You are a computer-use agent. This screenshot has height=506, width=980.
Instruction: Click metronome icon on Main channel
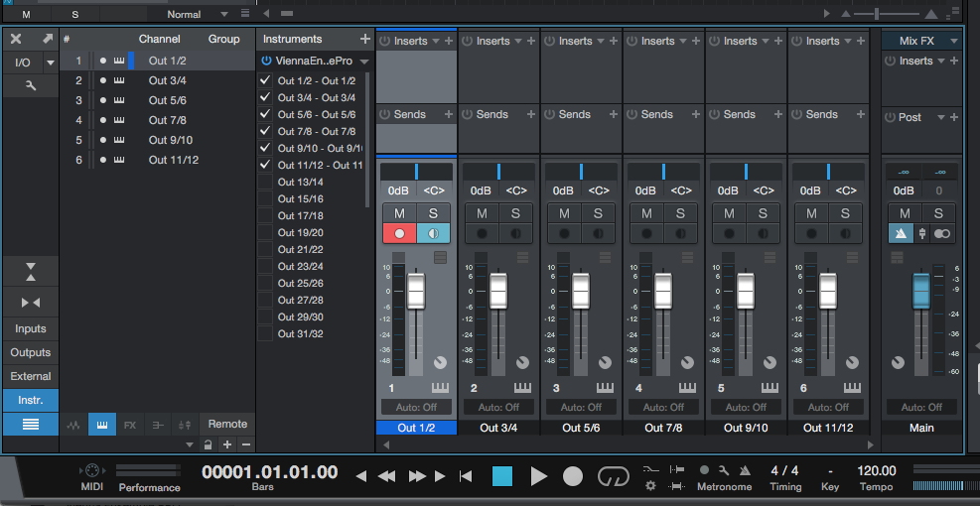pyautogui.click(x=902, y=233)
